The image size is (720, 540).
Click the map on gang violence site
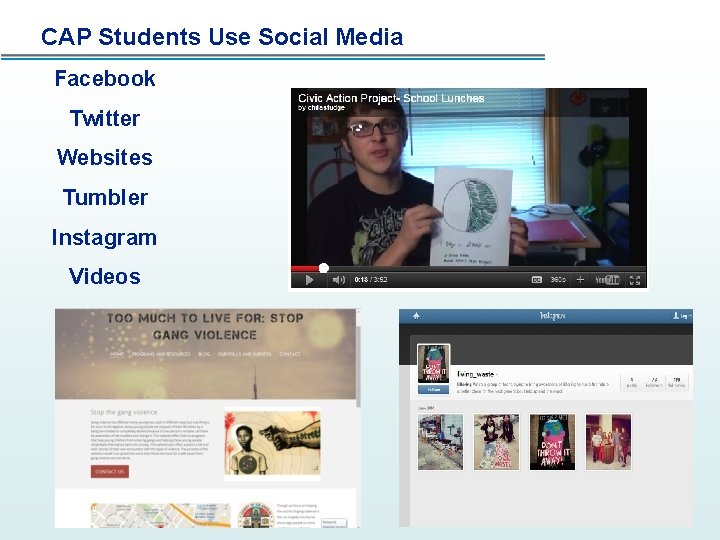[161, 515]
